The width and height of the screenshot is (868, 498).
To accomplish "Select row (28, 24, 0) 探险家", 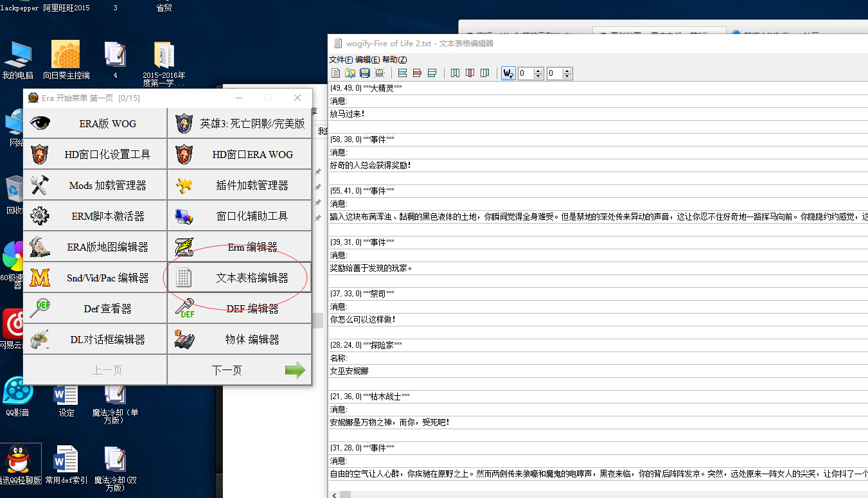I will [x=598, y=344].
